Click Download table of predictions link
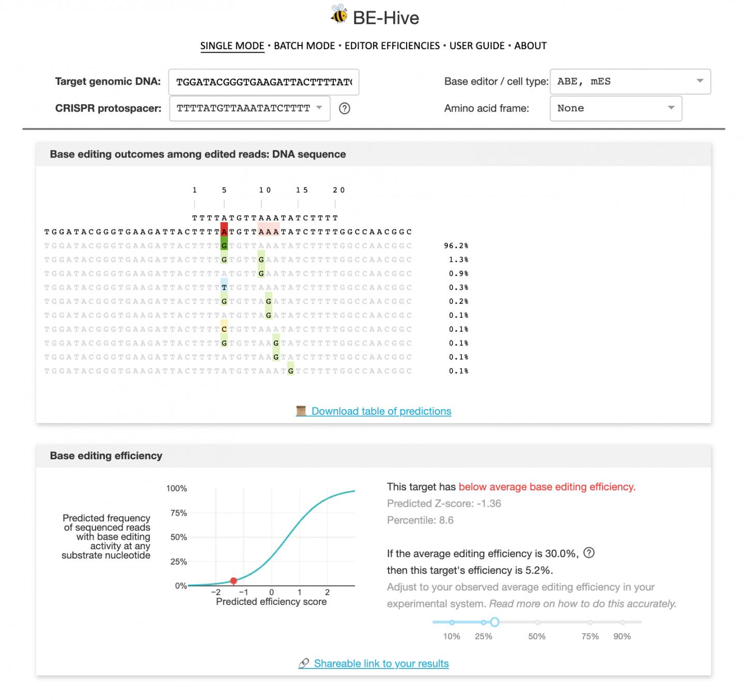Screen dimensions: 744x700 point(381,411)
